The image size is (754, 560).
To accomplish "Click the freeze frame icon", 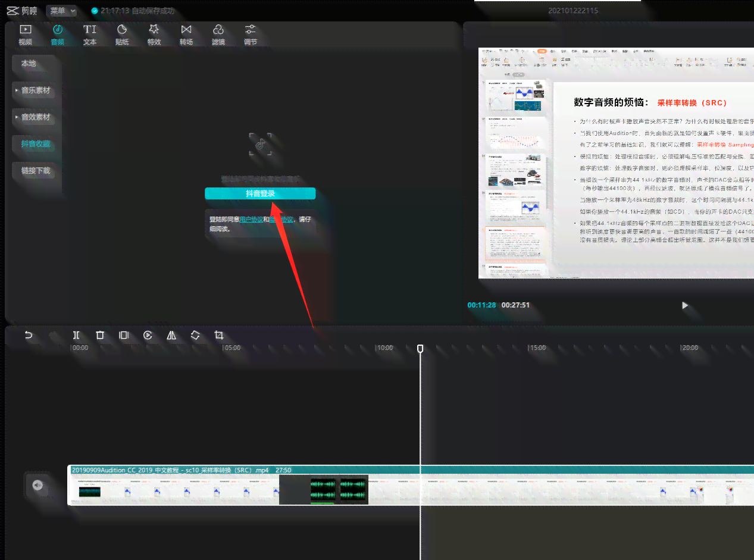I will pos(124,336).
